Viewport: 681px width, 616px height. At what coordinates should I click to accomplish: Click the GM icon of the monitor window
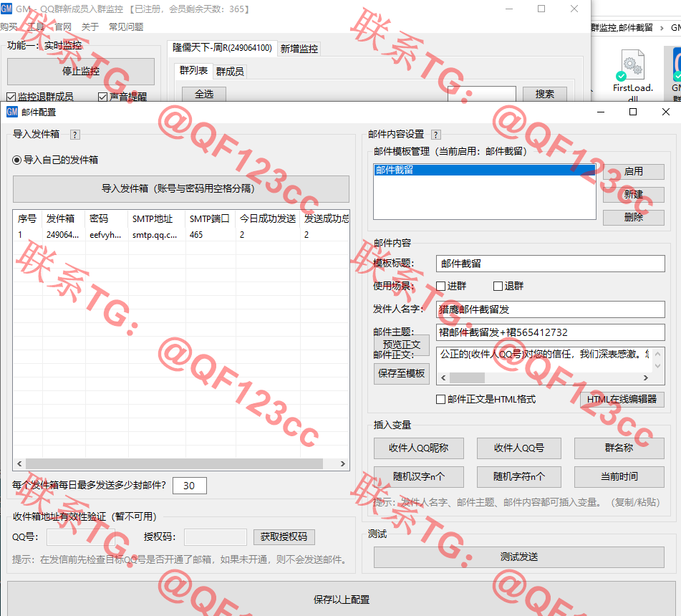(x=6, y=9)
